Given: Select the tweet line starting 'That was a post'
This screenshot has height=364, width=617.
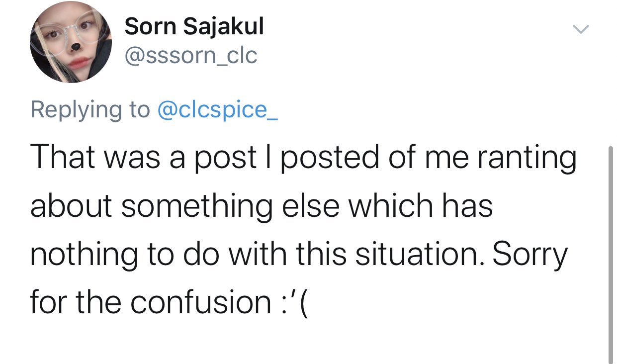Looking at the screenshot, I should coord(304,159).
